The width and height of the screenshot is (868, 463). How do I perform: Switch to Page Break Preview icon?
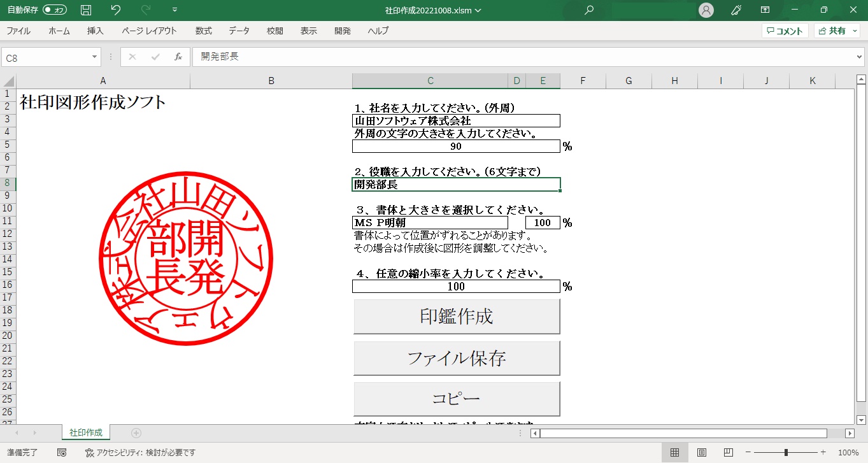728,452
